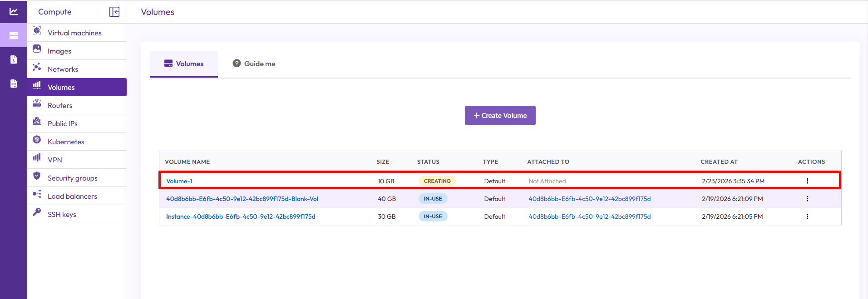This screenshot has width=868, height=299.
Task: Open the analytics chart icon in left rail
Action: pos(14,11)
